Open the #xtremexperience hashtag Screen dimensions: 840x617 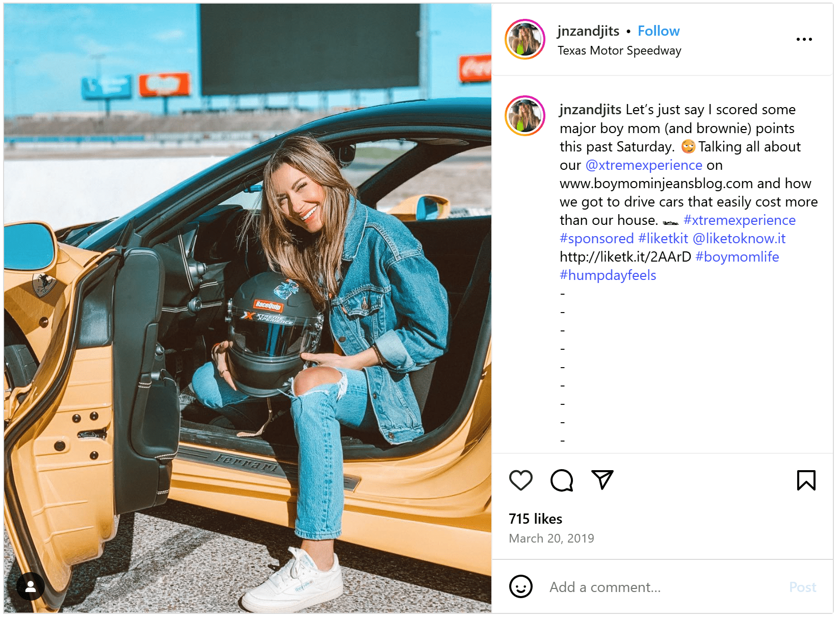(740, 220)
